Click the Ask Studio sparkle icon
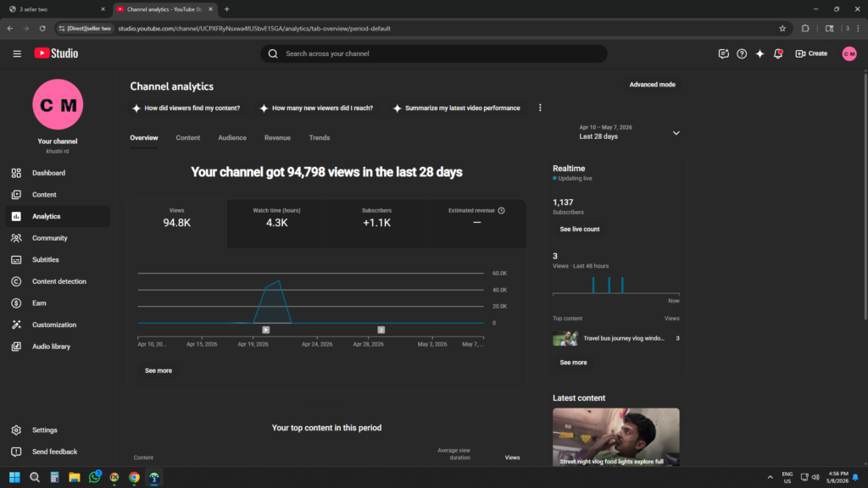This screenshot has height=488, width=868. (x=760, y=53)
